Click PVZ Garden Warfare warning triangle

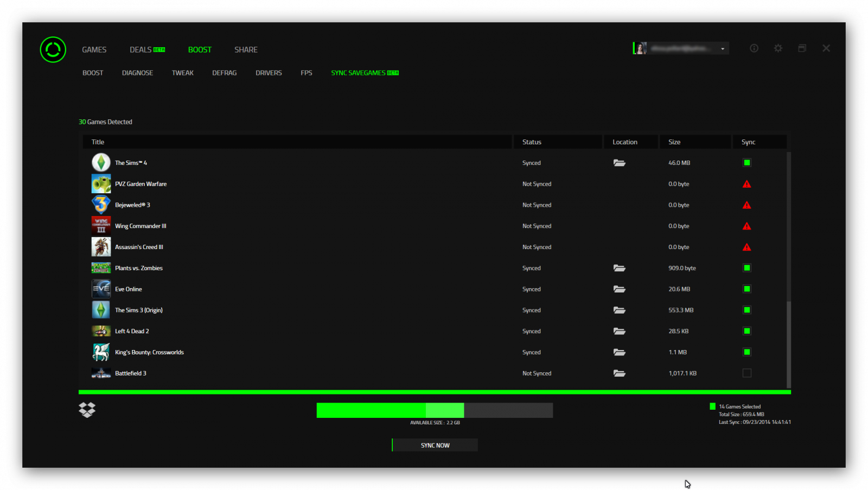click(747, 184)
